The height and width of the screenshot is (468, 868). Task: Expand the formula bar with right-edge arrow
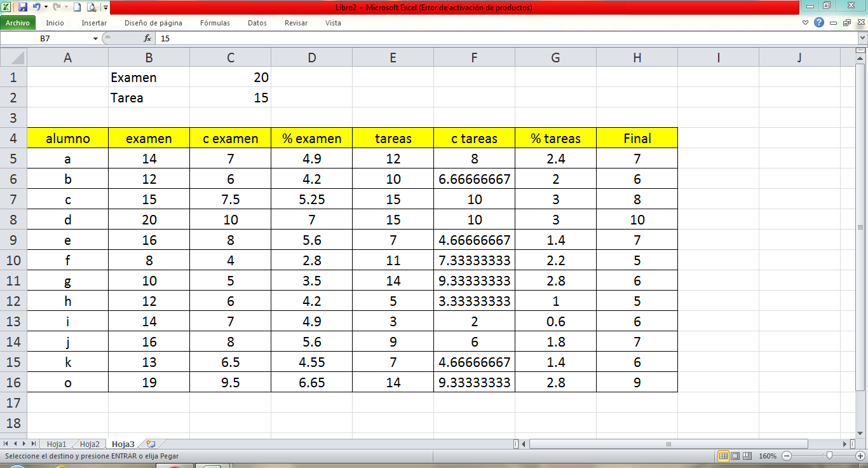(x=862, y=39)
